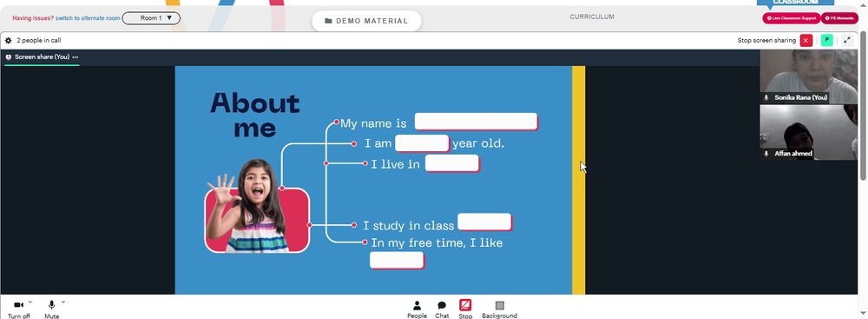
Task: Open the CURRICULUM tab
Action: pos(592,17)
